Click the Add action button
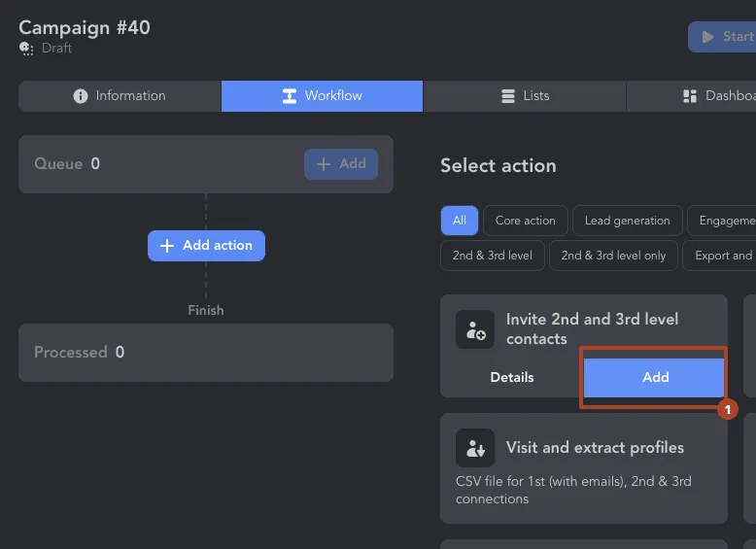This screenshot has width=756, height=549. click(x=206, y=246)
